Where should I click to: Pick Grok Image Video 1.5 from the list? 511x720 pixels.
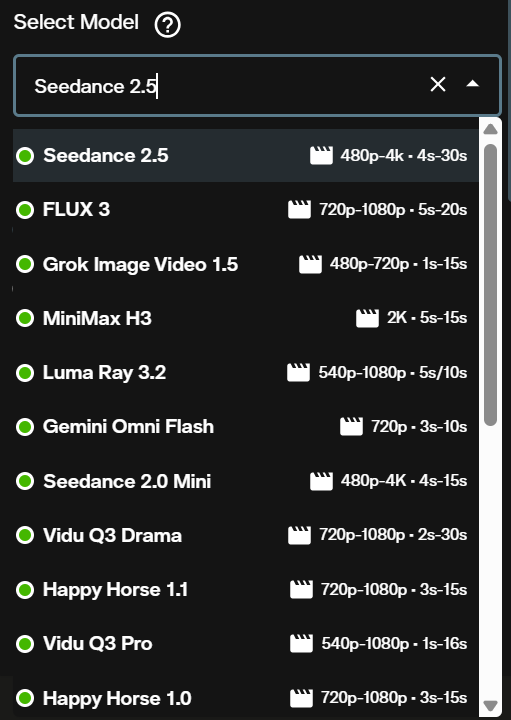(x=246, y=264)
